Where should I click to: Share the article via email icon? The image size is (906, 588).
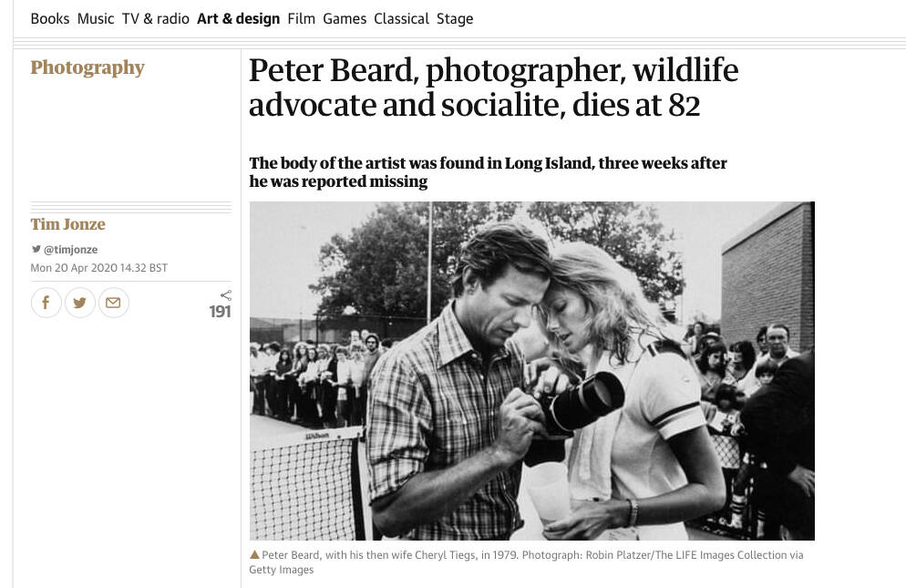113,303
